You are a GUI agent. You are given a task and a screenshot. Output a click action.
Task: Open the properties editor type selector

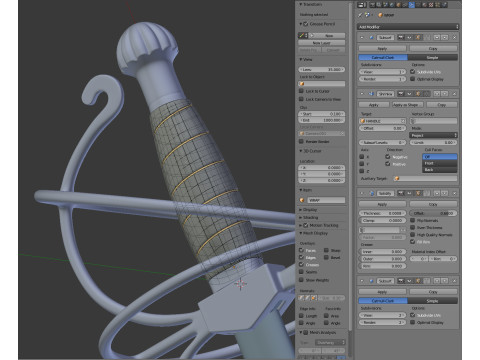pyautogui.click(x=362, y=5)
